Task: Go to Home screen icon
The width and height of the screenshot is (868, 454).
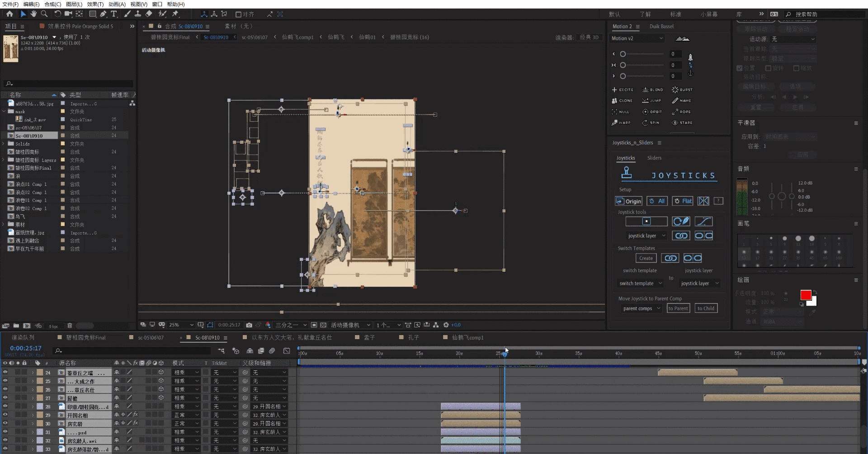Action: (x=9, y=14)
